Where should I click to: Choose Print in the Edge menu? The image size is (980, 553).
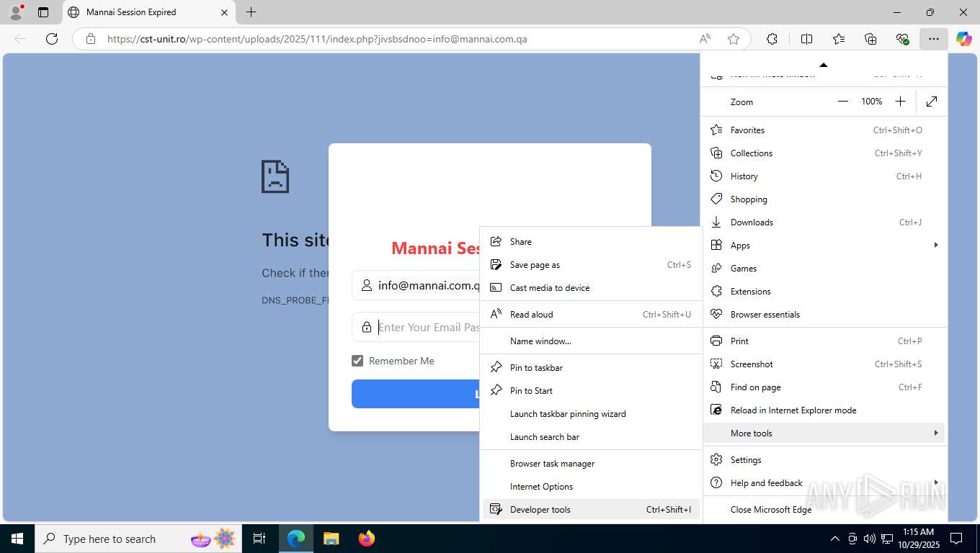tap(824, 341)
